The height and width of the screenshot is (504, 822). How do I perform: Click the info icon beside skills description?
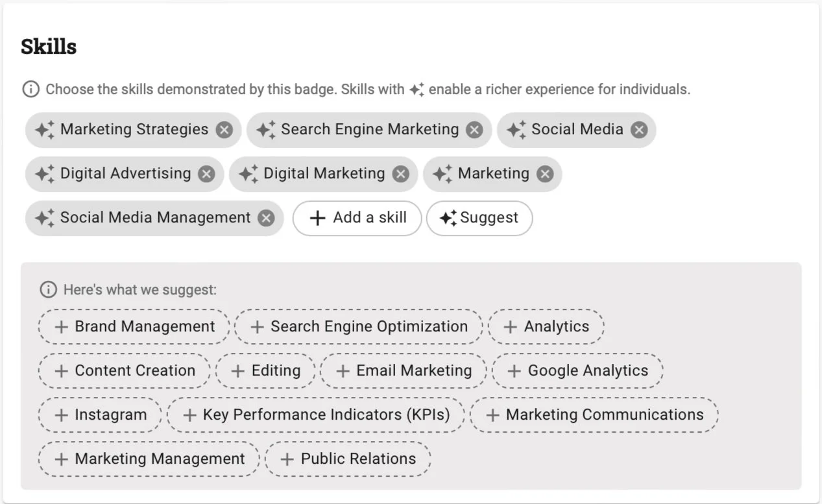pyautogui.click(x=30, y=90)
